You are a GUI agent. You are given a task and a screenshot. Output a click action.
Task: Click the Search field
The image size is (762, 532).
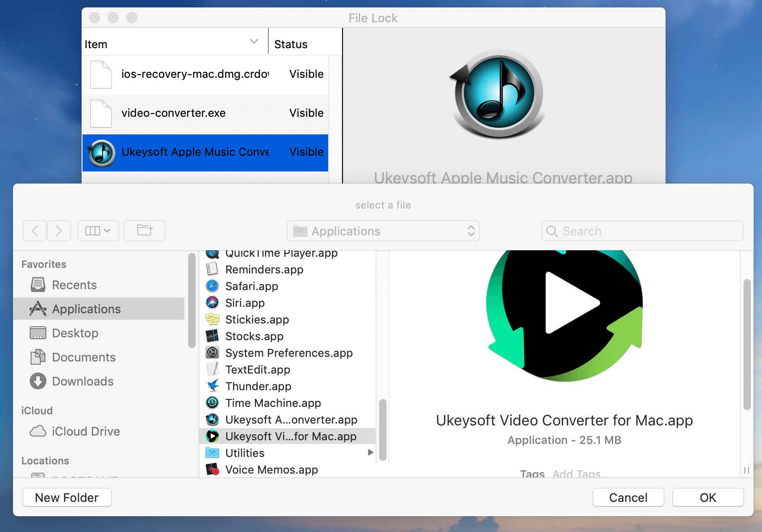tap(642, 231)
